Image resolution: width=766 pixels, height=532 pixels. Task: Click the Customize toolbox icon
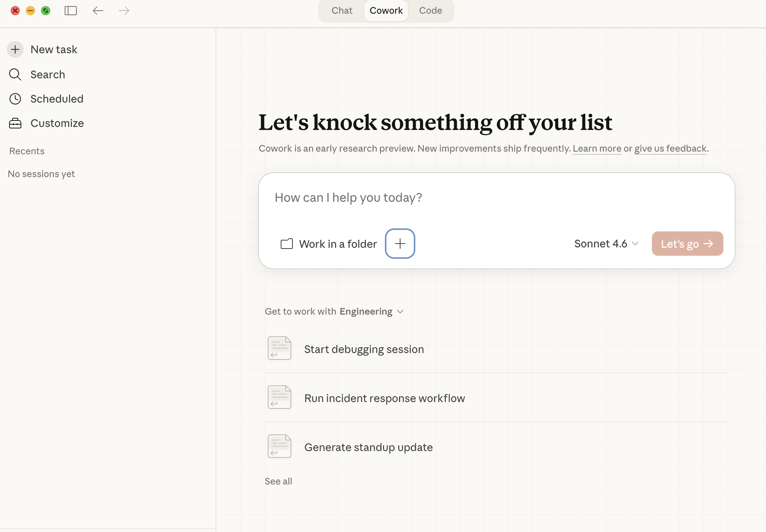coord(15,123)
